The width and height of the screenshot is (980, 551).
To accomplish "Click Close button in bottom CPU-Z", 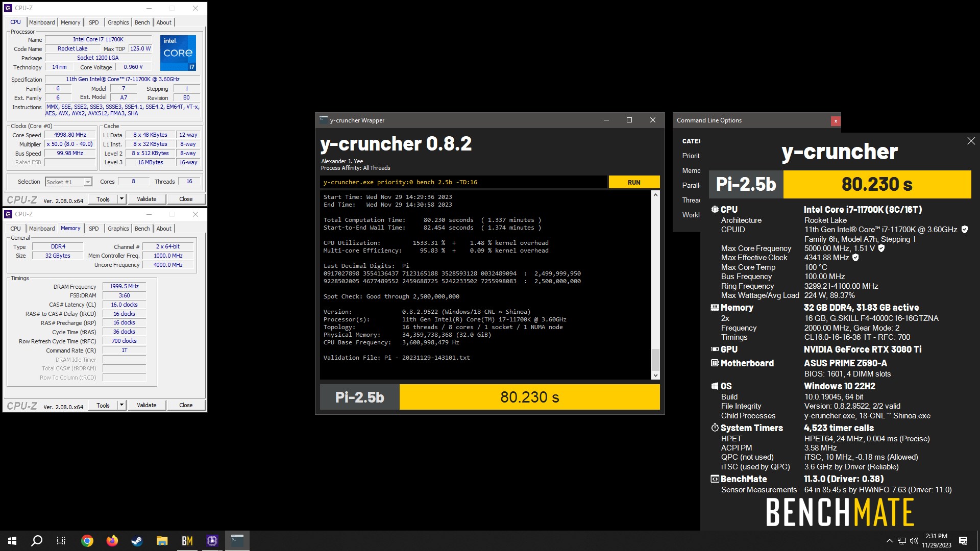I will point(186,405).
